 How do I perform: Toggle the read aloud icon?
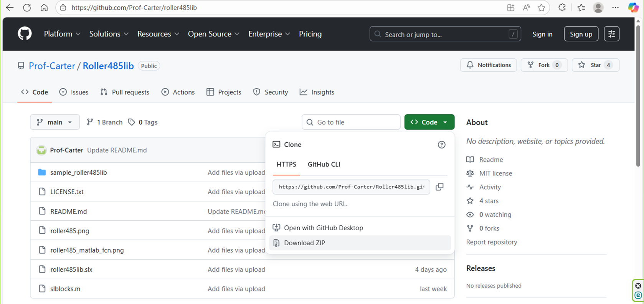[x=526, y=8]
